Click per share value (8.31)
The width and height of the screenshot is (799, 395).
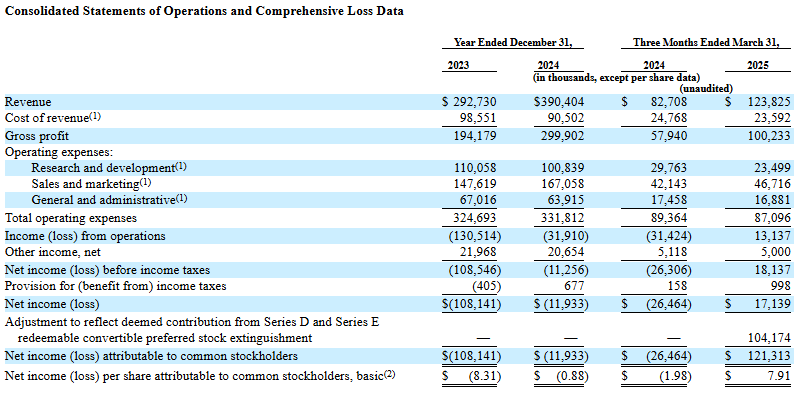pos(485,377)
